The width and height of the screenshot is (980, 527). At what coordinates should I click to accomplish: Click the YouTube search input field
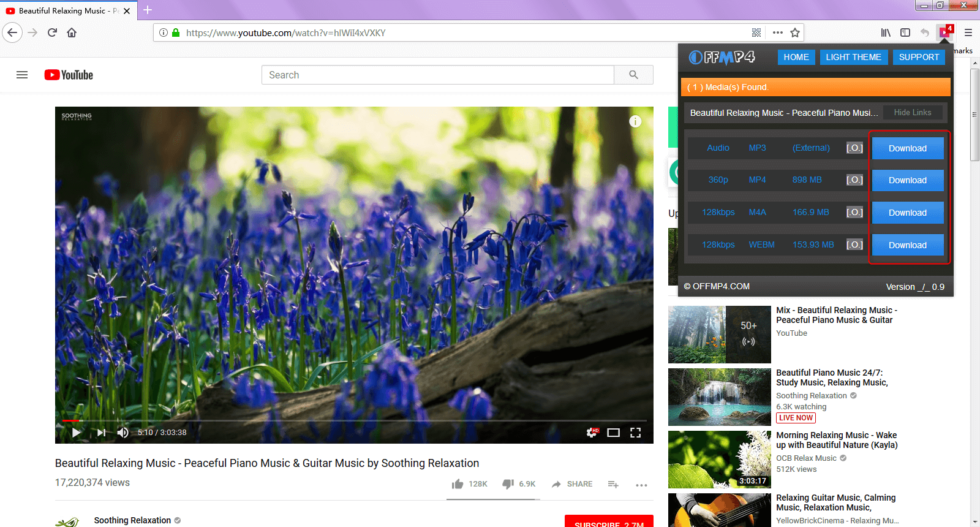coord(437,75)
